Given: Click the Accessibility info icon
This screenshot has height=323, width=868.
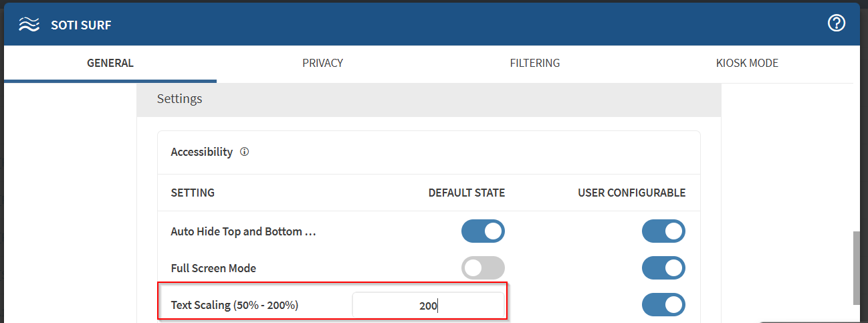Looking at the screenshot, I should tap(244, 152).
